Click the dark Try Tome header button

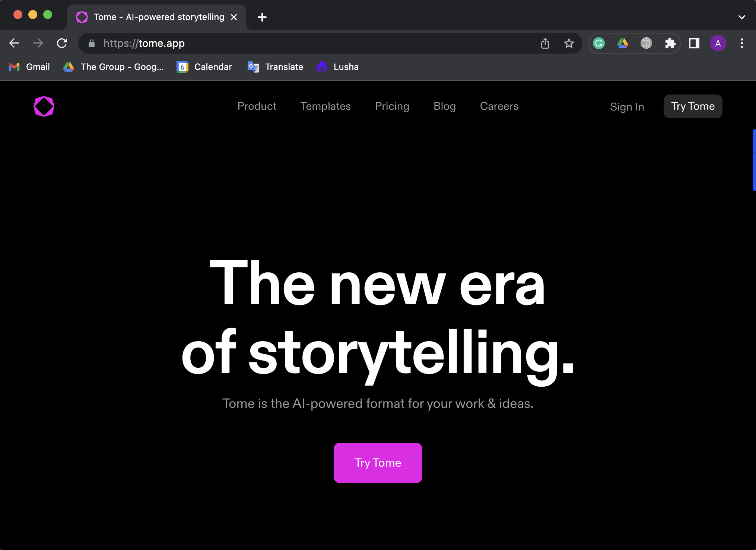point(693,106)
